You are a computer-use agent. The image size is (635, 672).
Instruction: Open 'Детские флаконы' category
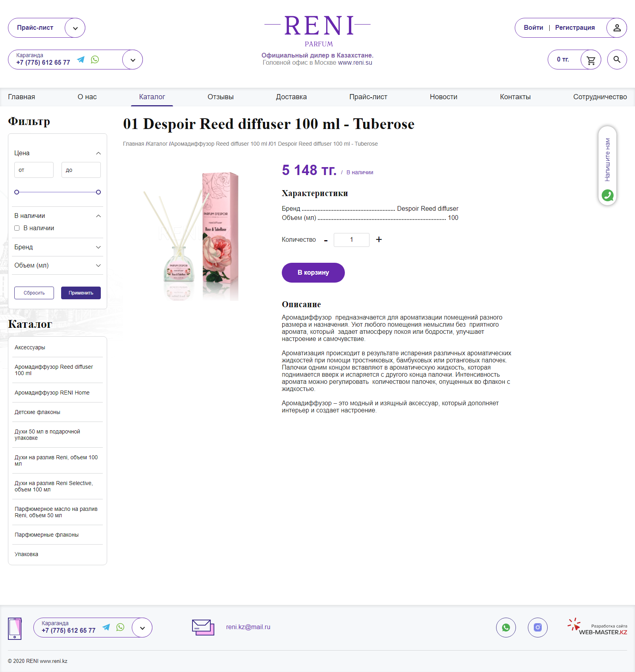(x=37, y=412)
